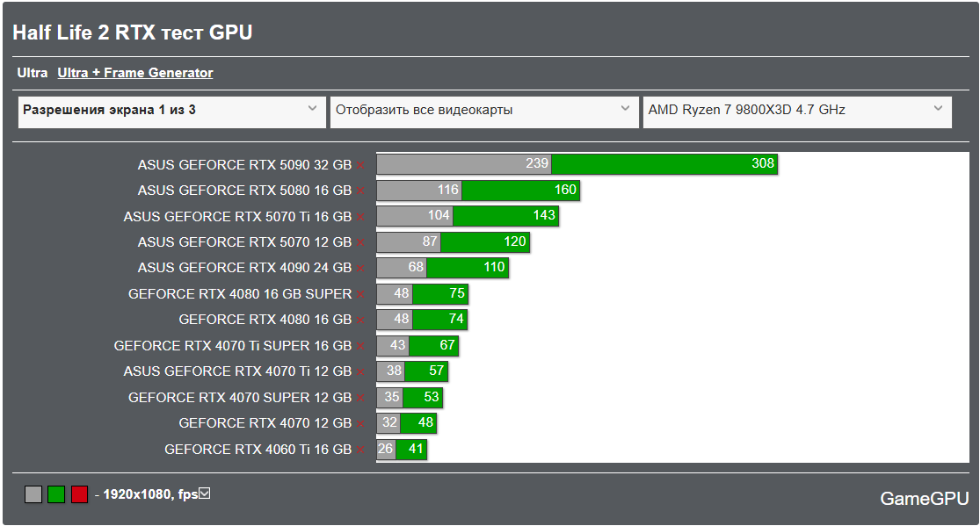Image resolution: width=980 pixels, height=526 pixels.
Task: Expand the 'Отобразить все видеокарты' dropdown
Action: click(483, 111)
